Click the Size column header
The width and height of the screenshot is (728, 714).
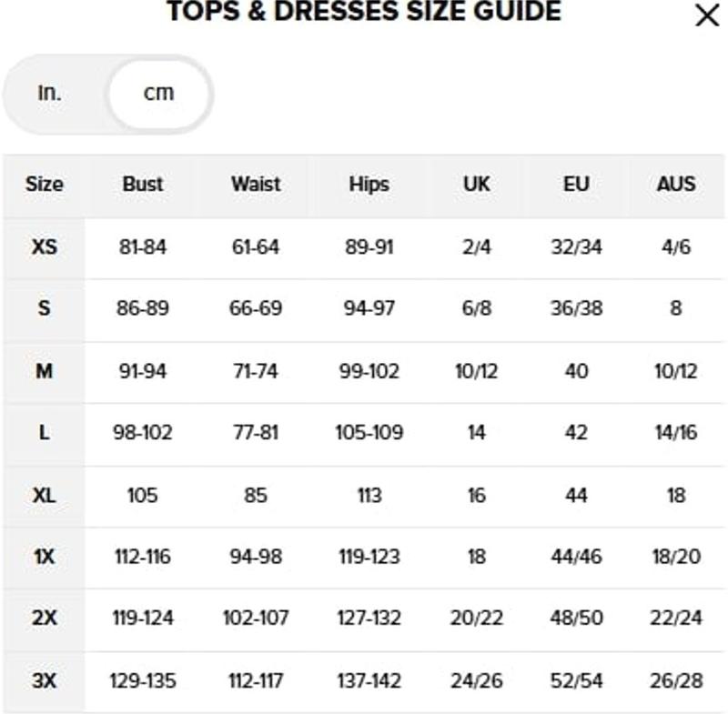(44, 184)
